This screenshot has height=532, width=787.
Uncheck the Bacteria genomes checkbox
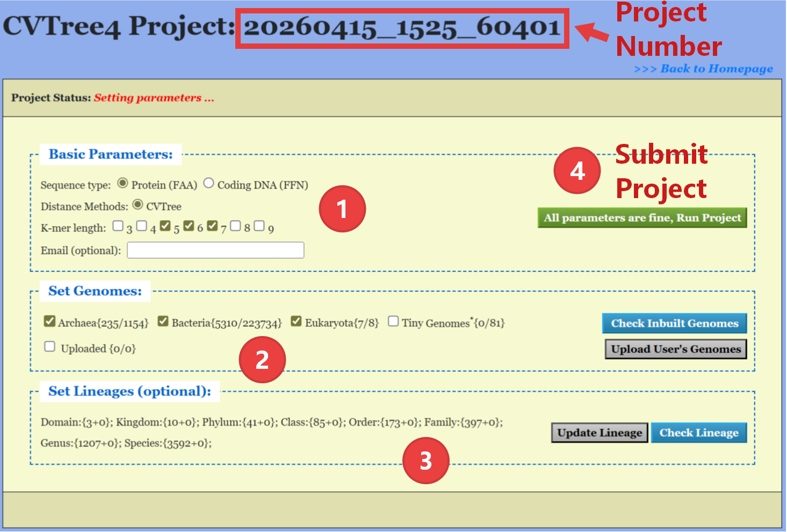(163, 321)
